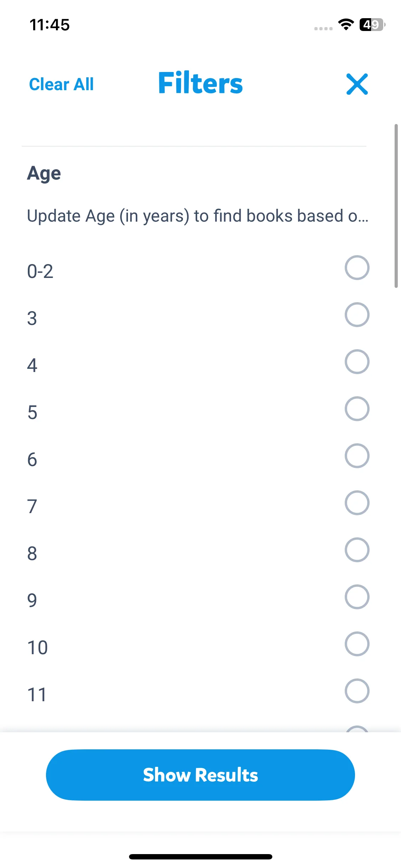Tap the truncated Update Age description text
Viewport: 401px width, 868px height.
pyautogui.click(x=197, y=216)
